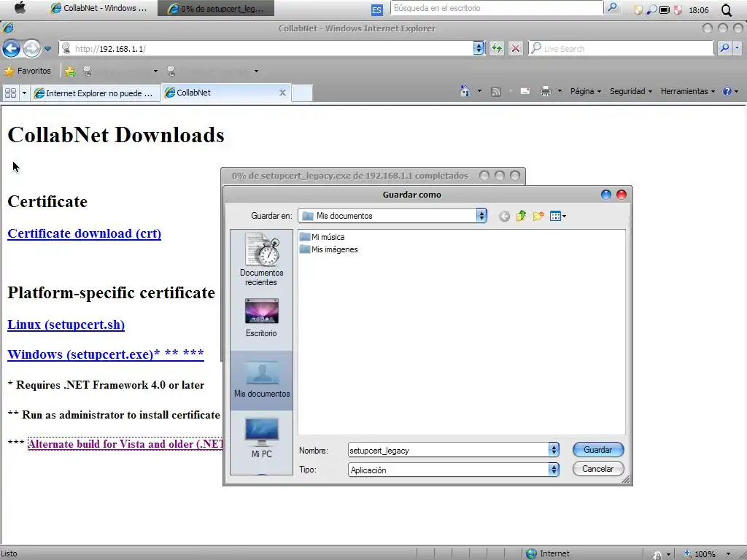Select Documentos recientes in the places bar
Image resolution: width=747 pixels, height=560 pixels.
262,260
